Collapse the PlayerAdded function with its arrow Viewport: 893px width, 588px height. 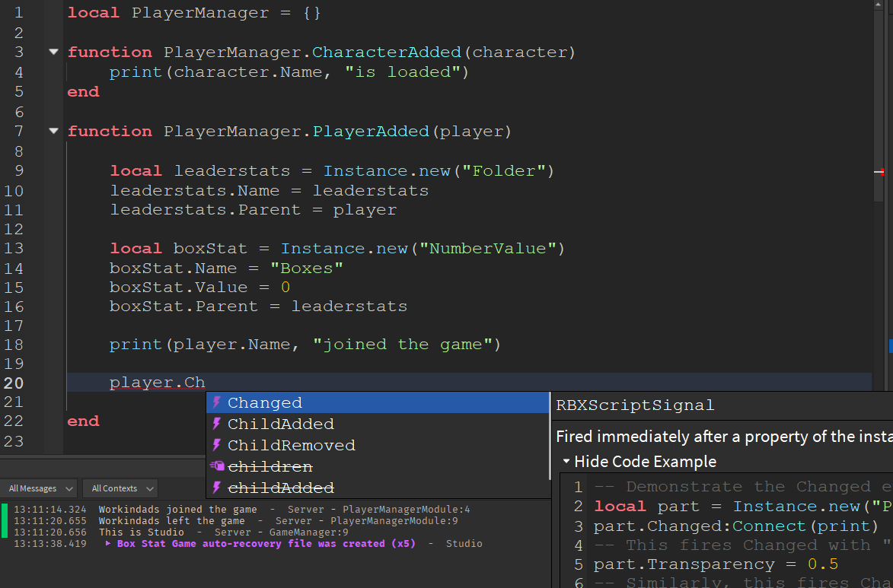(53, 131)
